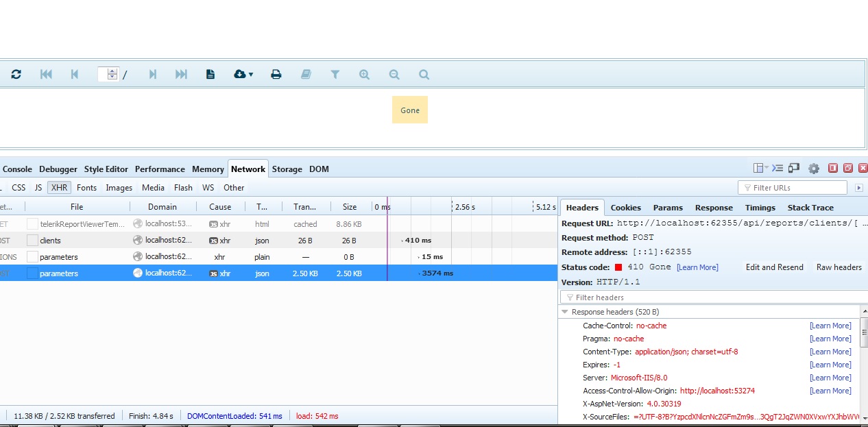Switch to the Console tab
The width and height of the screenshot is (868, 427).
pyautogui.click(x=17, y=169)
